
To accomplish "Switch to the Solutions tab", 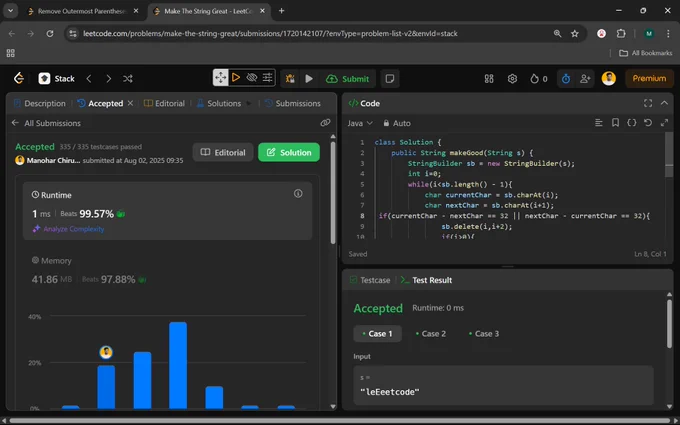I will (219, 103).
